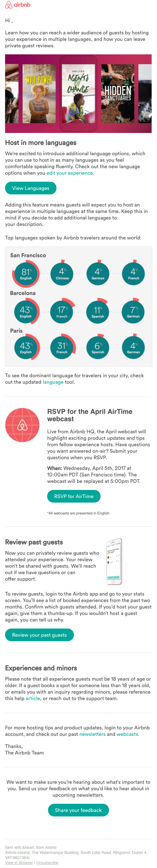The image size is (157, 868).
Task: Click the phone image beside Review past guests
Action: pyautogui.click(x=114, y=561)
